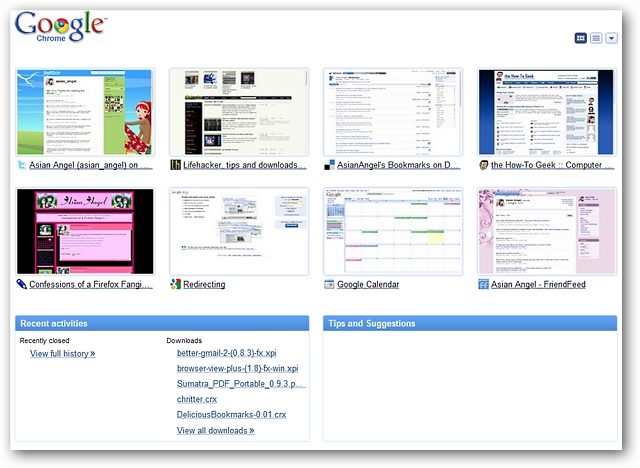Click the Asian Angel - FriendFeed link

(x=538, y=284)
